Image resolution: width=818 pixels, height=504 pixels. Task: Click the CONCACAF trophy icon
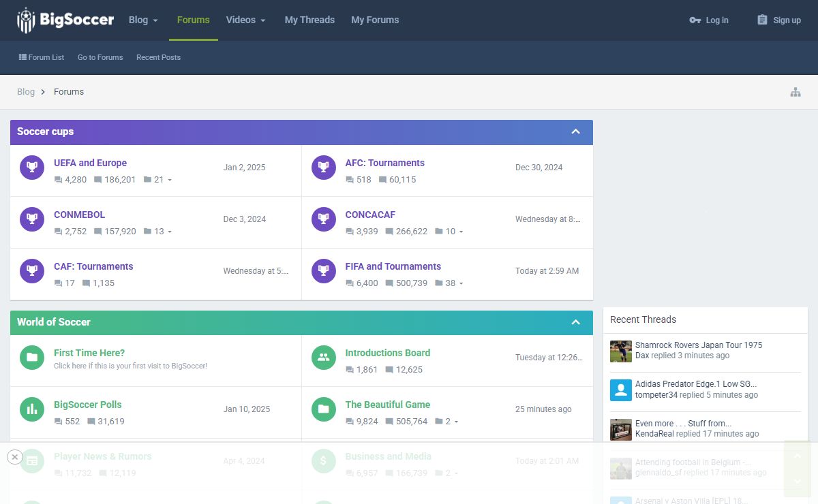(x=324, y=219)
